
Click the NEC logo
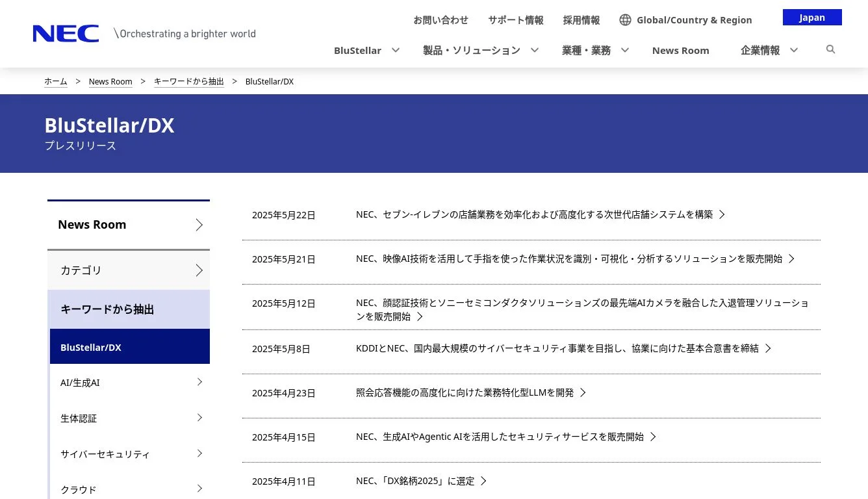(x=66, y=34)
